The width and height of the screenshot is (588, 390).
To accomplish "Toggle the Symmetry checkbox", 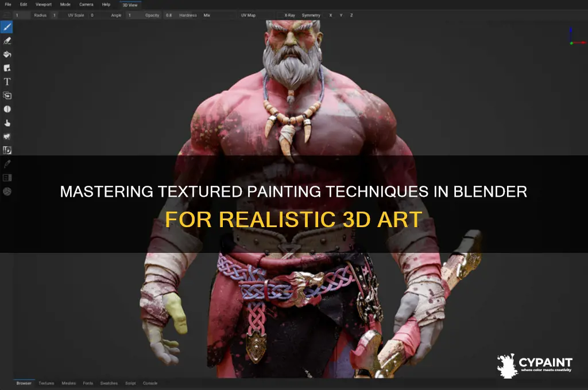I will (x=311, y=15).
